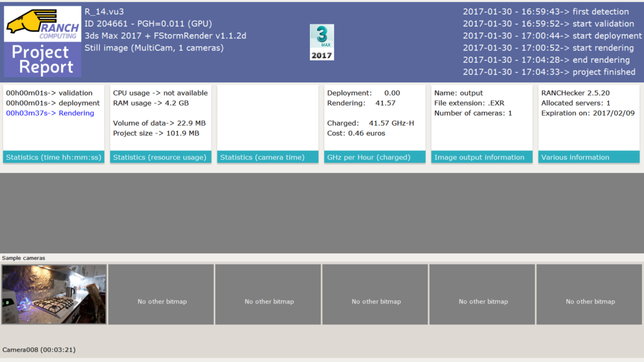
Task: Select the 'Various information' panel header
Action: tap(589, 156)
